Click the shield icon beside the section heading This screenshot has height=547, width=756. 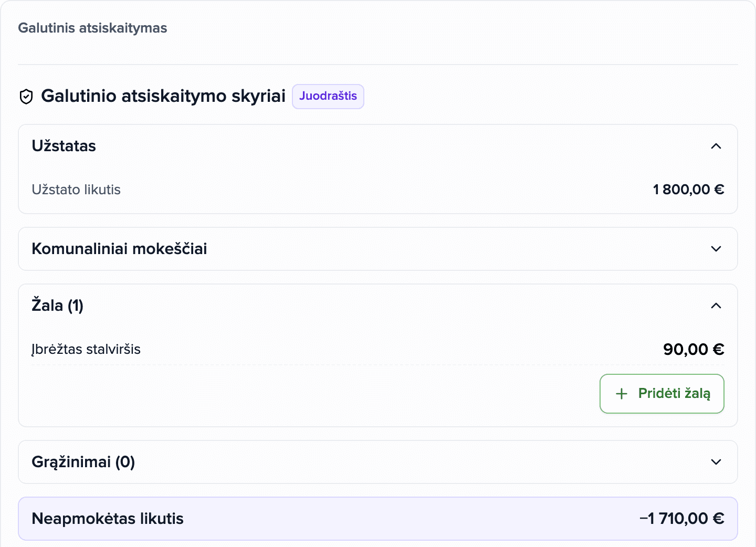26,97
